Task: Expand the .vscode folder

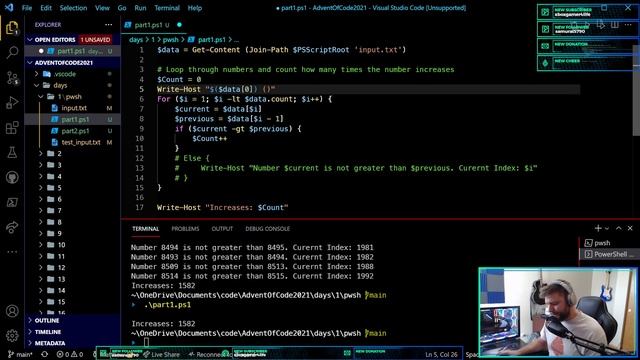Action: [73, 74]
